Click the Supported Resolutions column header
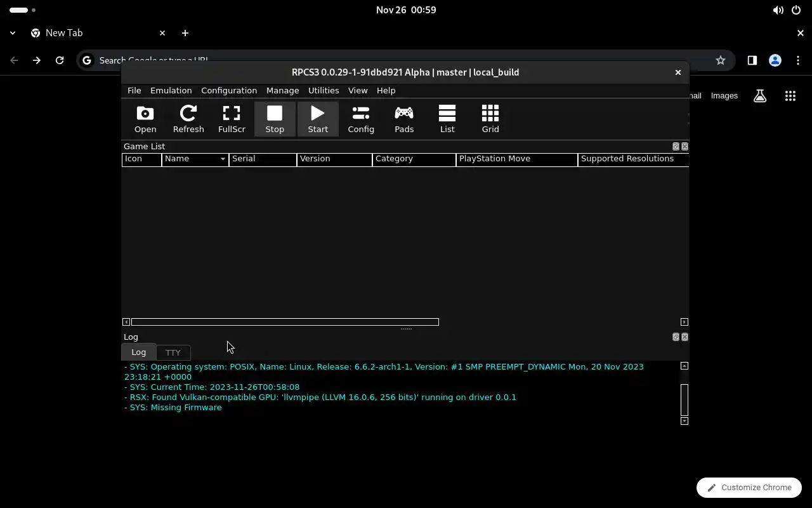 coord(633,159)
